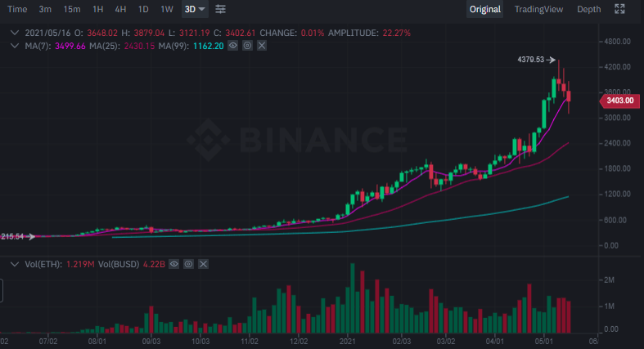Remove the Vol indicator
The height and width of the screenshot is (349, 644).
202,265
